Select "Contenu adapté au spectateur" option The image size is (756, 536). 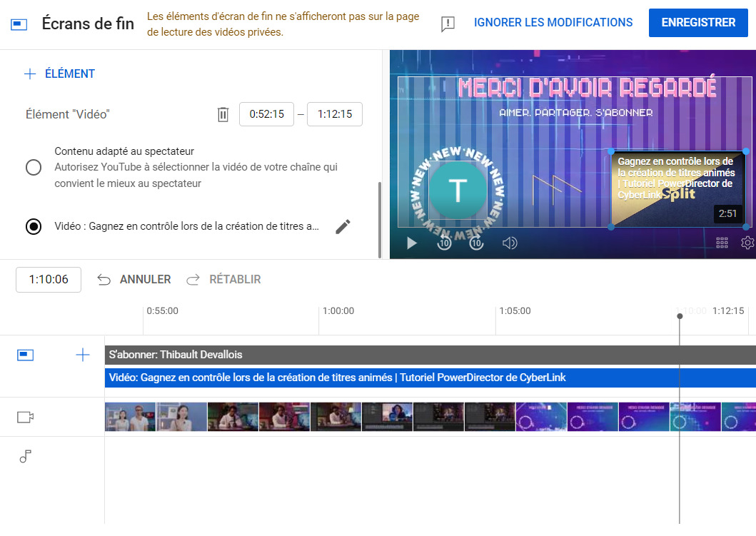pyautogui.click(x=34, y=167)
